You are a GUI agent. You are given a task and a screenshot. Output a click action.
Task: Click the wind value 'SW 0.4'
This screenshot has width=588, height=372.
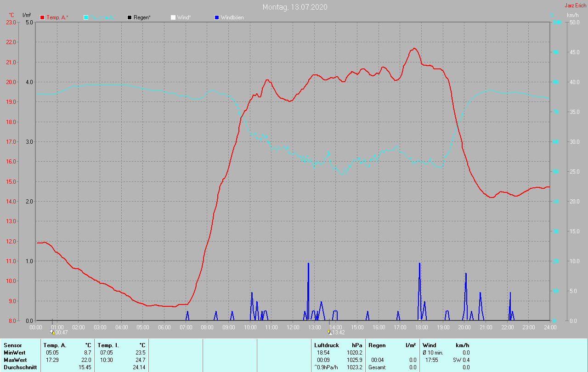point(461,360)
